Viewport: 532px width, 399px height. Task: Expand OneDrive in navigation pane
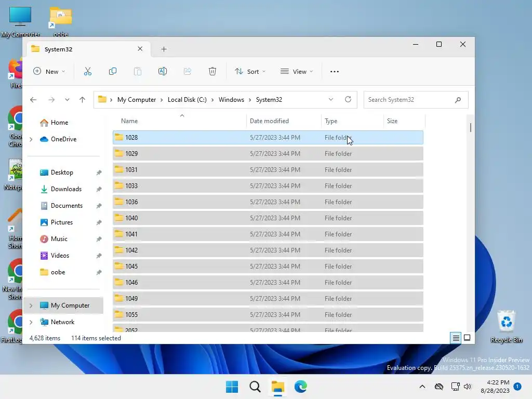[31, 139]
